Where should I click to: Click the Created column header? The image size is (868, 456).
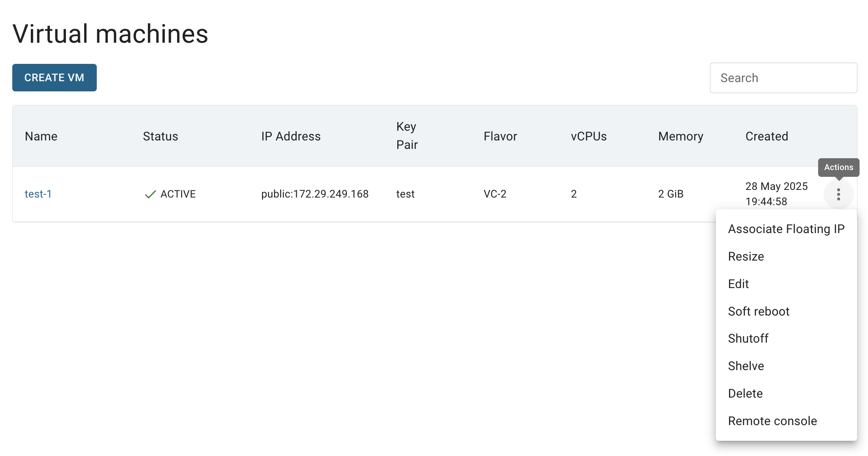tap(767, 136)
